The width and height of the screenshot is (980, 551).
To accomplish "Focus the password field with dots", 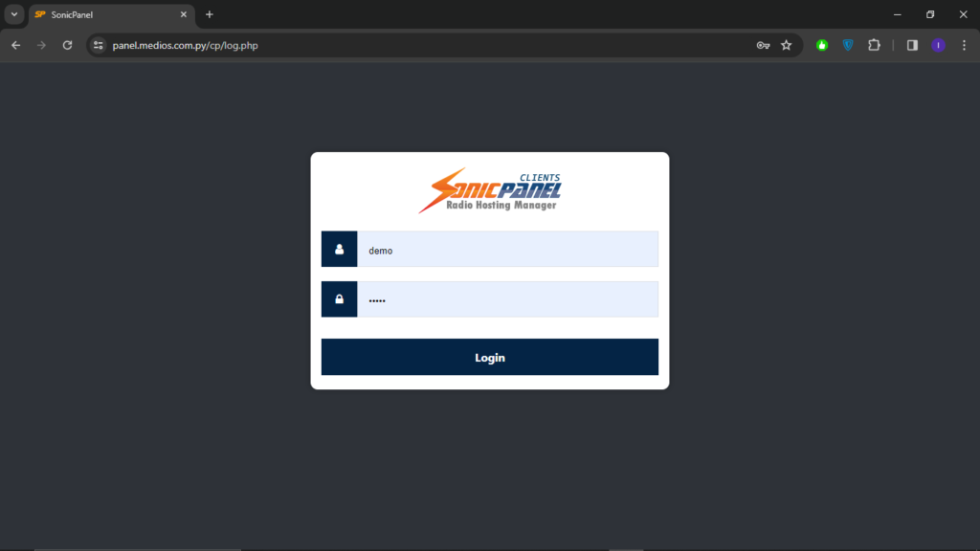I will (507, 299).
